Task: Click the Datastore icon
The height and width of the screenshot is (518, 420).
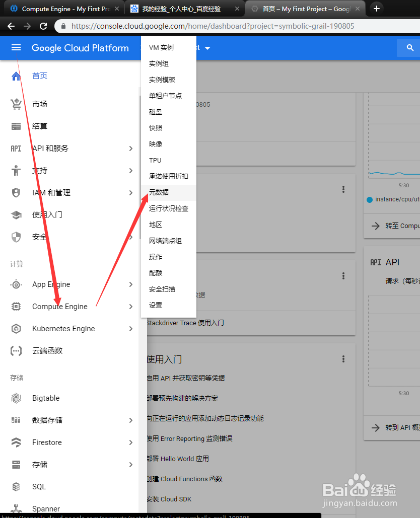Action: [16, 420]
